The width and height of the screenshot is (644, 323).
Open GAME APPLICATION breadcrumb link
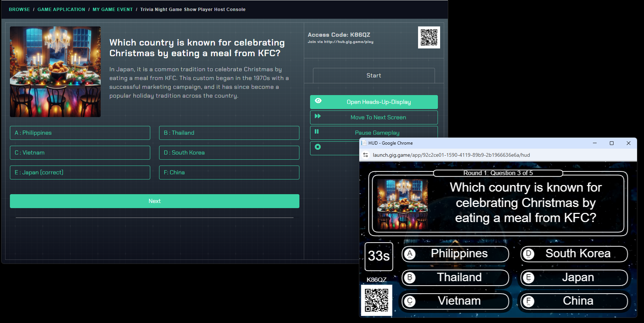[61, 10]
